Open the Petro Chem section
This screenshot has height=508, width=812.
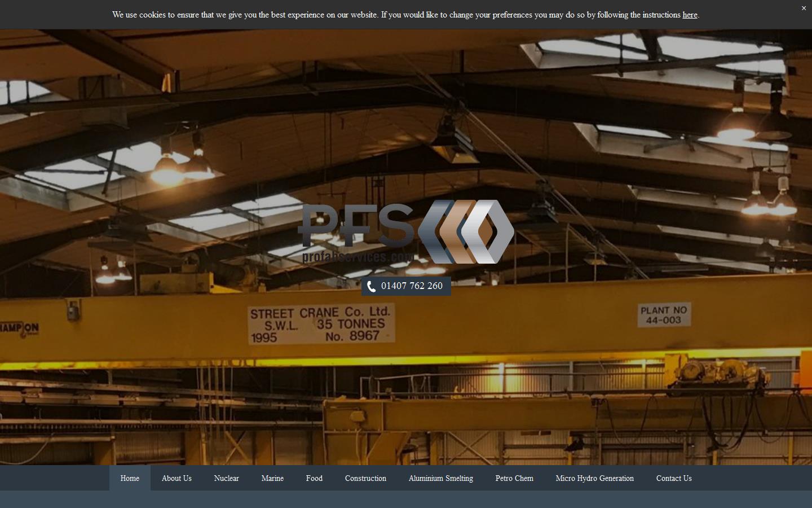click(514, 478)
